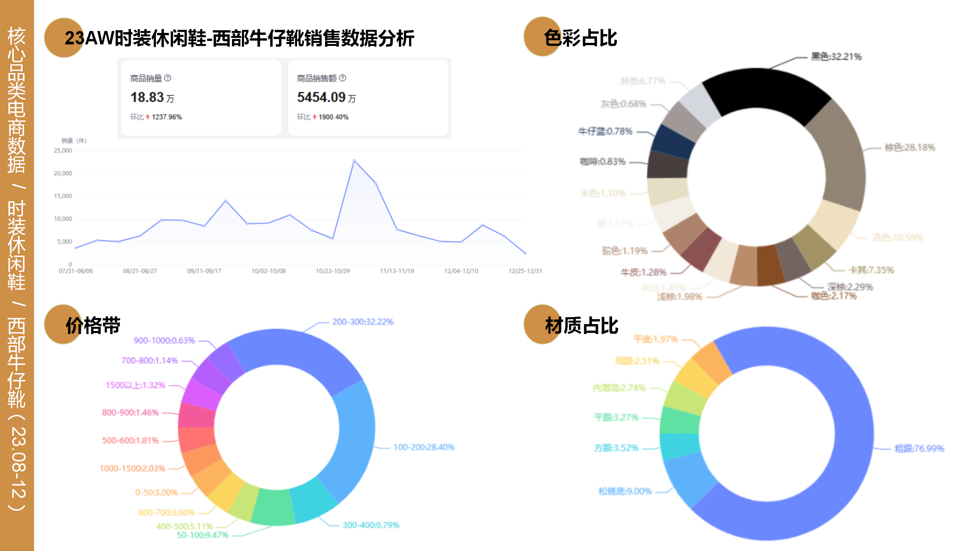Click the label 咖色:2.17%
980x551 pixels.
point(834,296)
